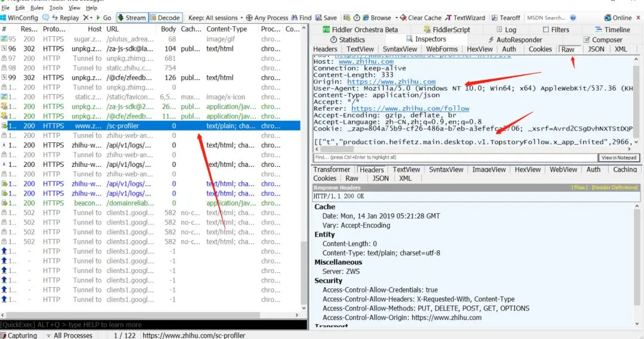Sort sessions by Content-Type column
Viewport: 644px width, 339px height.
[x=227, y=29]
